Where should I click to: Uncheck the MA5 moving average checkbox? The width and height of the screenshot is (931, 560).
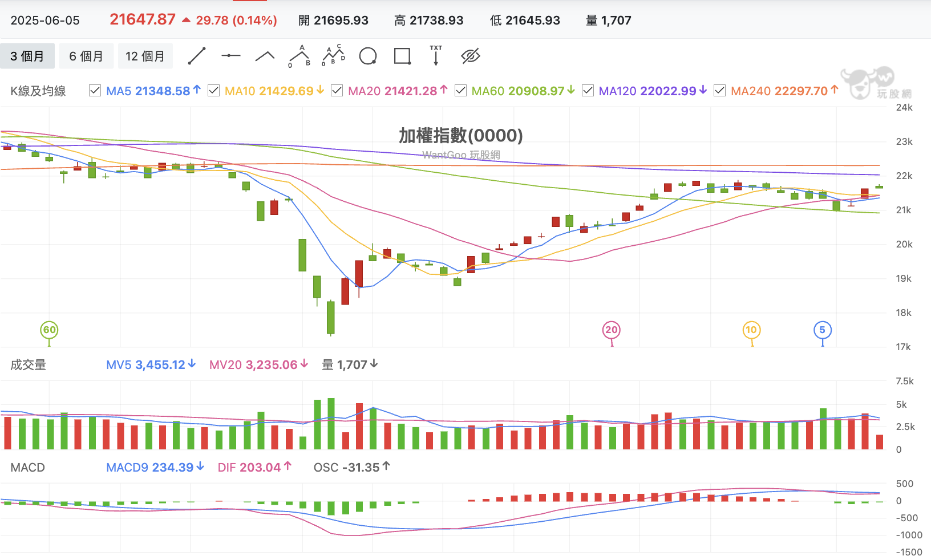(x=95, y=91)
